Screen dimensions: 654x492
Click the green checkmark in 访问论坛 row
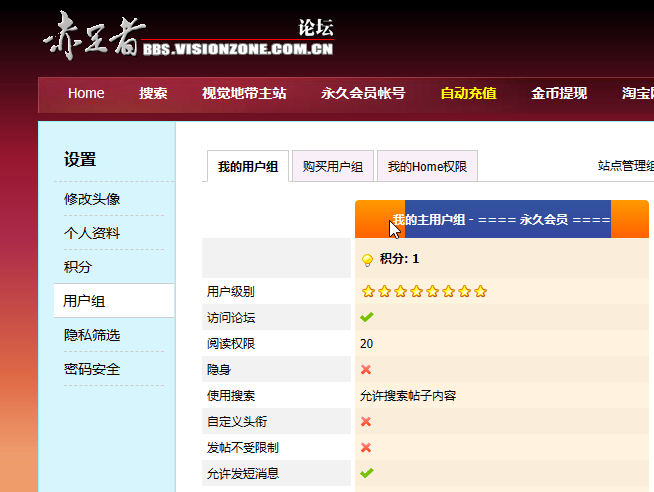coord(367,317)
